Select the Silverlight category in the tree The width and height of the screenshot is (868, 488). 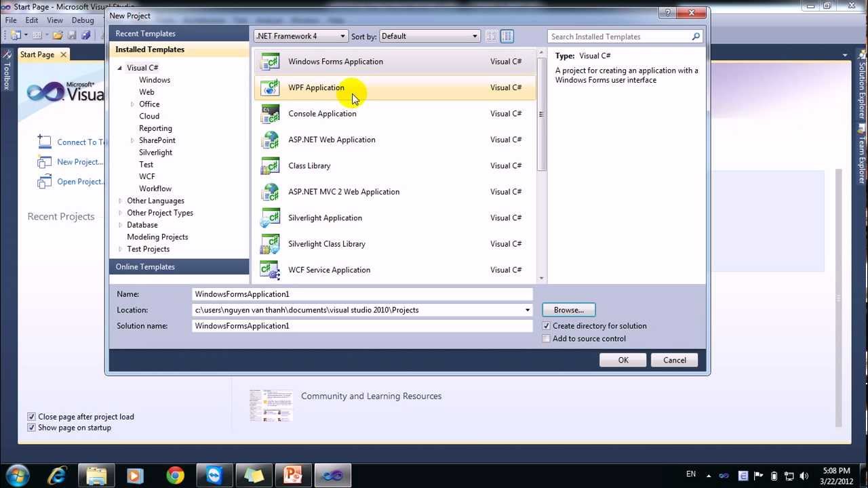coord(155,152)
